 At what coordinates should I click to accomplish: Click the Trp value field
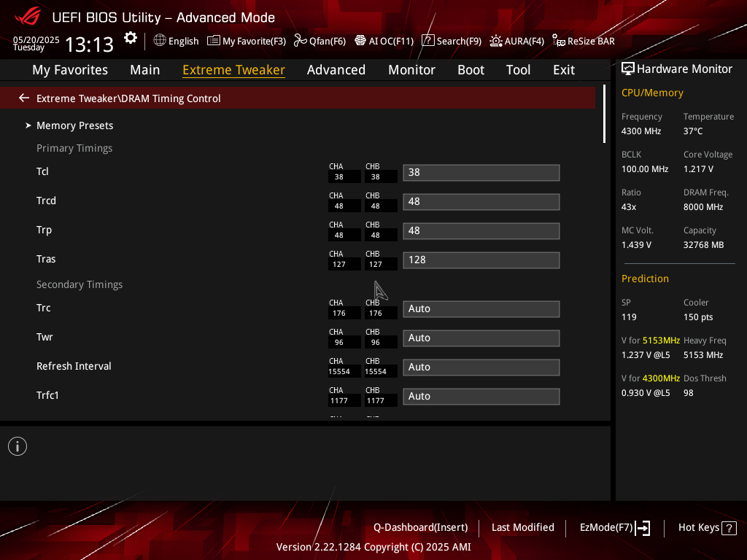(481, 231)
